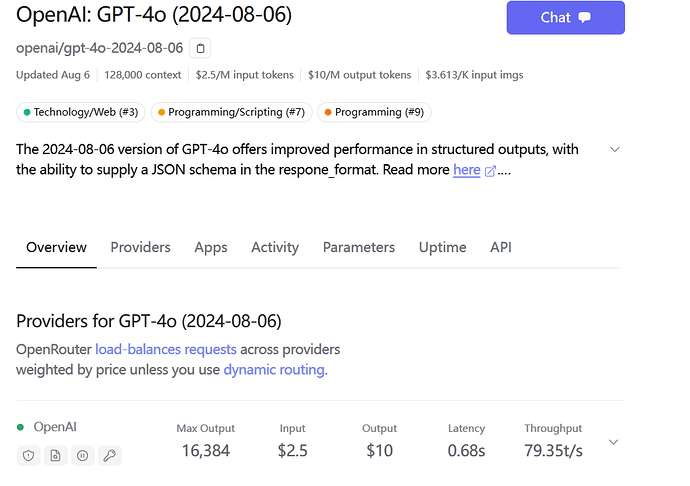690x486 pixels.
Task: Click the Output price value $10
Action: coord(379,451)
